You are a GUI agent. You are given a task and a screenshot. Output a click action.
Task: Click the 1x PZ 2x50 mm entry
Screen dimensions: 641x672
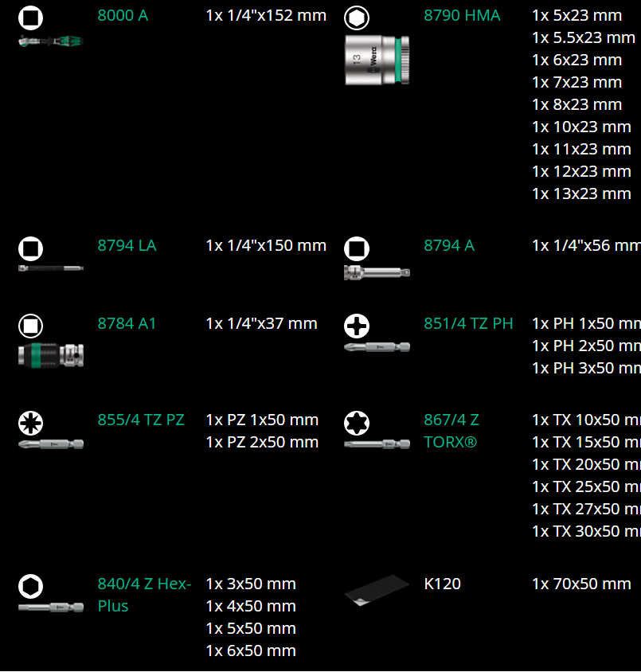[x=262, y=443]
